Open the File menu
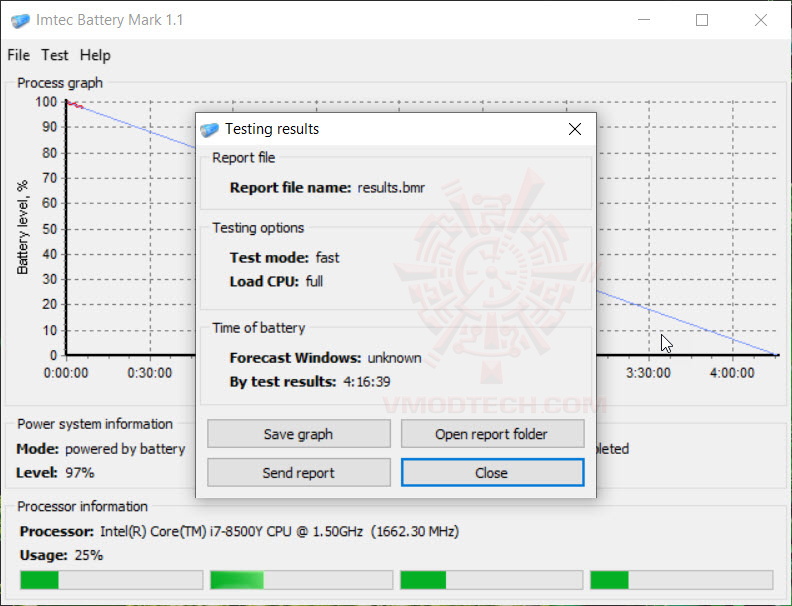This screenshot has height=606, width=792. [x=19, y=55]
